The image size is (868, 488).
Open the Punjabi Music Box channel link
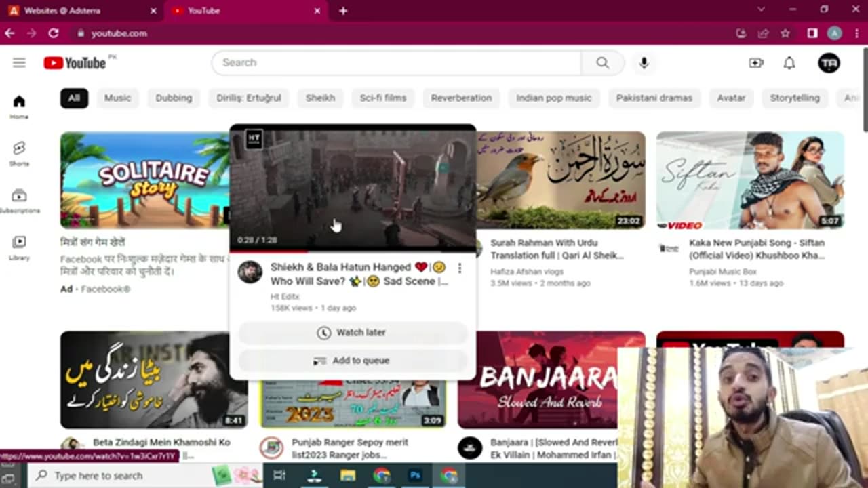pos(723,272)
